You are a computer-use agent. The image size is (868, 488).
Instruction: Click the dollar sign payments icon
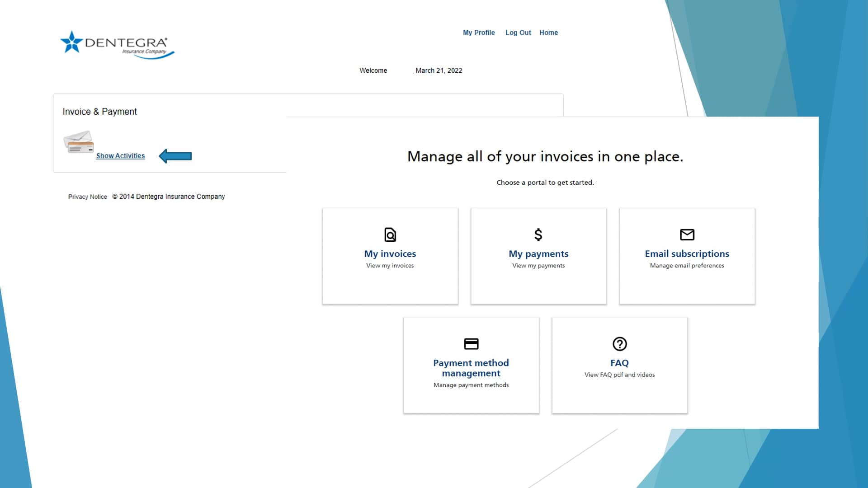click(x=538, y=235)
